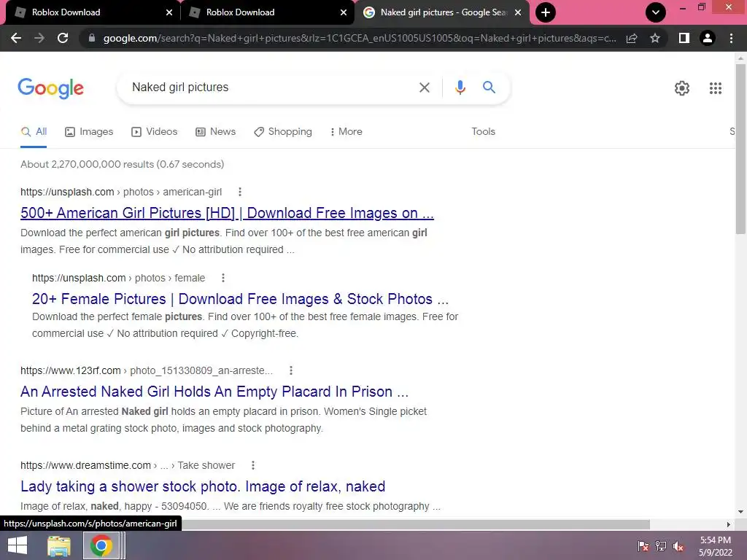Close the Google Search tab
This screenshot has height=560, width=747.
click(x=518, y=12)
